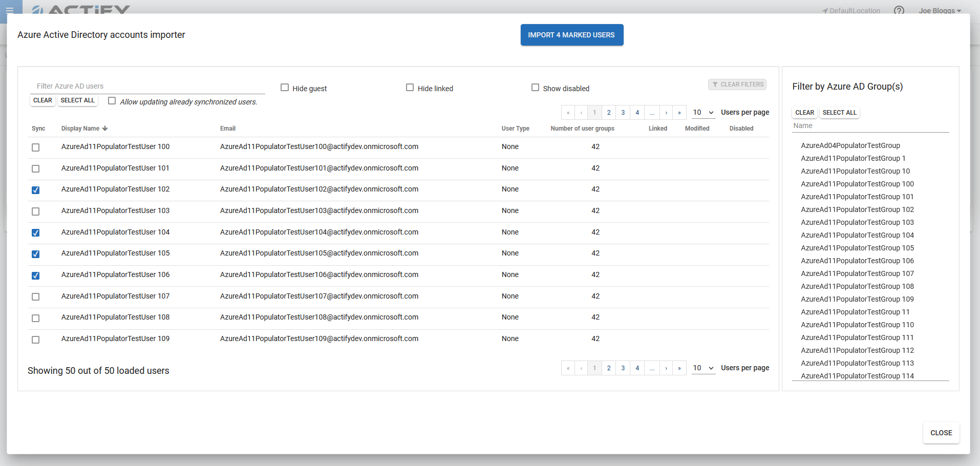Open bottom users per page dropdown
980x466 pixels.
(x=703, y=368)
